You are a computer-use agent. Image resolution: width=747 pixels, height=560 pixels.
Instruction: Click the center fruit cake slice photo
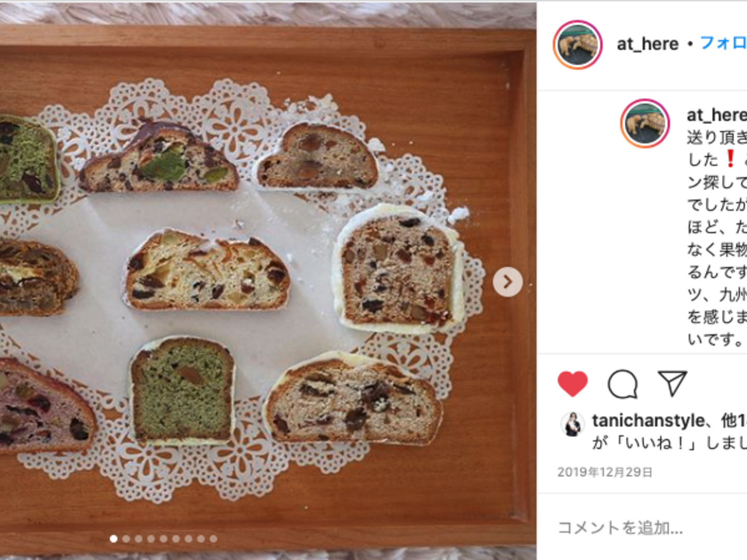click(206, 271)
